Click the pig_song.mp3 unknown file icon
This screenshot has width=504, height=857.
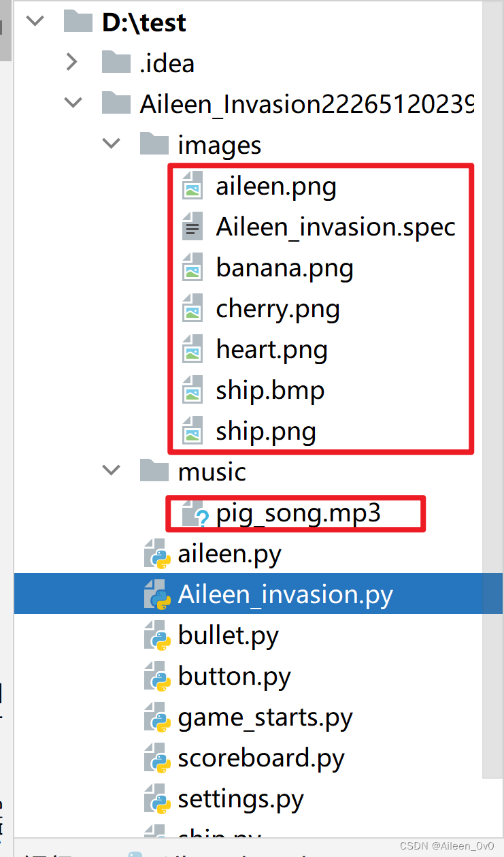(x=194, y=514)
